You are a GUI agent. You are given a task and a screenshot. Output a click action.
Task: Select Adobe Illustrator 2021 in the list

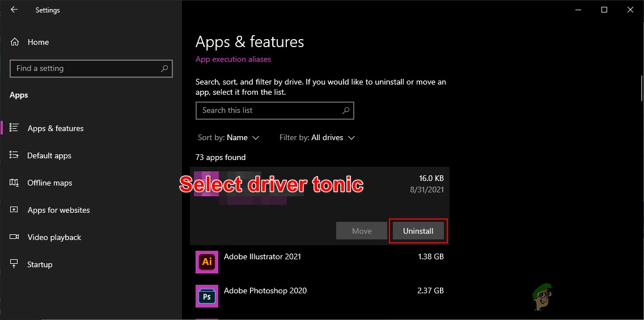coord(320,262)
